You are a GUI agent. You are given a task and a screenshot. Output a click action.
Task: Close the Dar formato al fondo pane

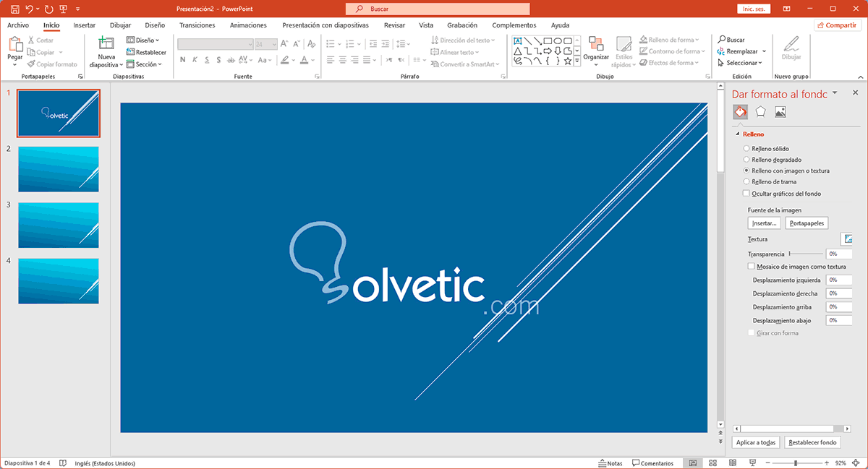pos(856,92)
